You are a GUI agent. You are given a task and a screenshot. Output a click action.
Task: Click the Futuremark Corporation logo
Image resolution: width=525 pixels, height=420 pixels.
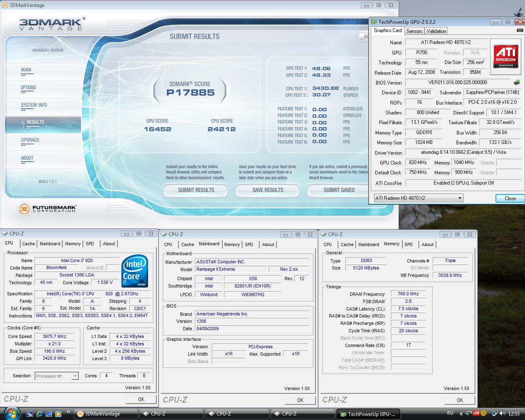click(x=48, y=209)
